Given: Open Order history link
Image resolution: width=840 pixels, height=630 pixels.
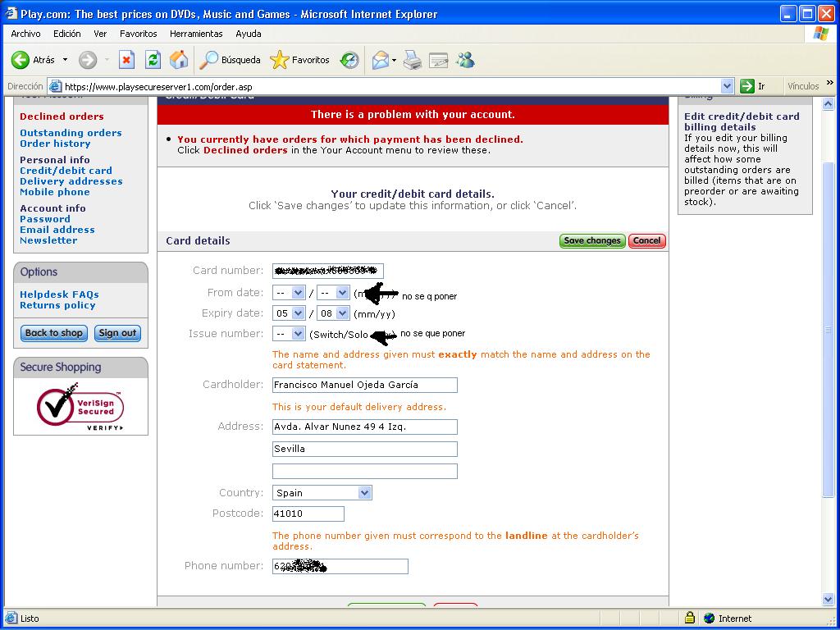Looking at the screenshot, I should 55,144.
